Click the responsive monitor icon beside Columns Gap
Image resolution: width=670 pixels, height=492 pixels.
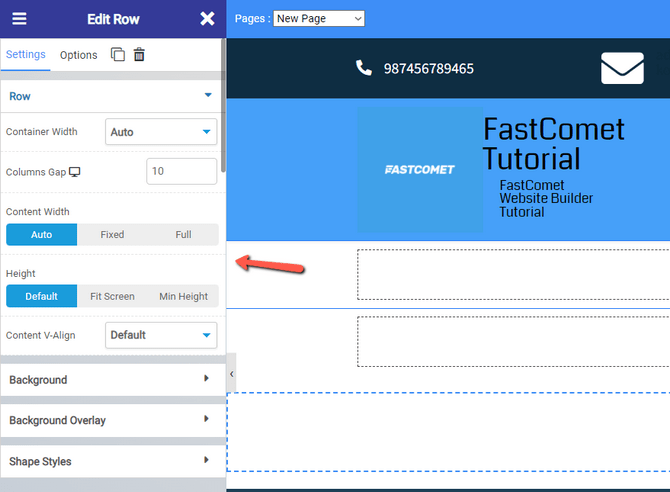point(75,172)
